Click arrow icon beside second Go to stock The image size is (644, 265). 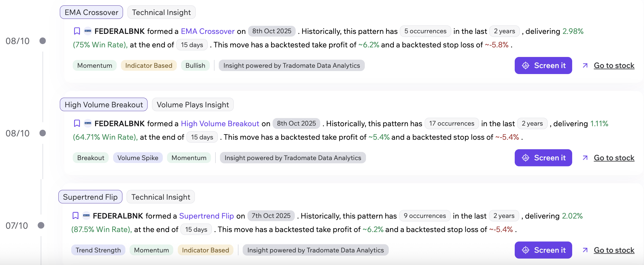click(x=585, y=158)
